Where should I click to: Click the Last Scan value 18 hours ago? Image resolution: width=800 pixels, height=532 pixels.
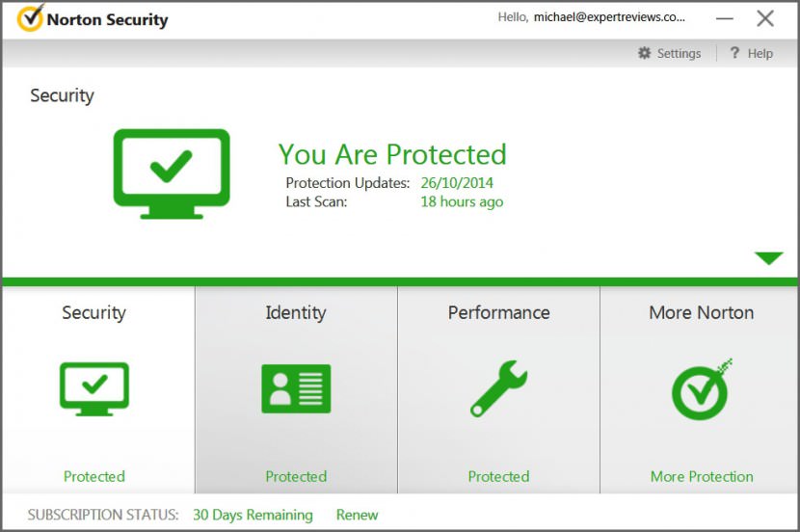[462, 201]
